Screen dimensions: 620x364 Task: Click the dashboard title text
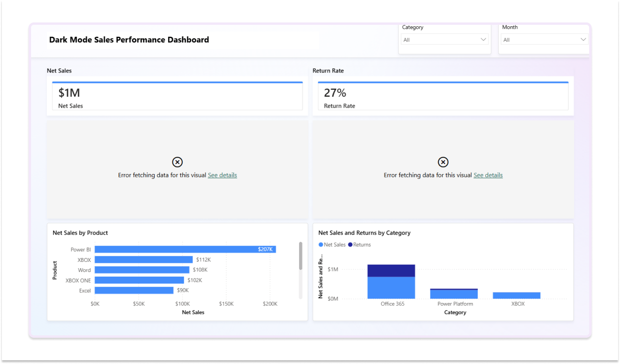pos(129,40)
